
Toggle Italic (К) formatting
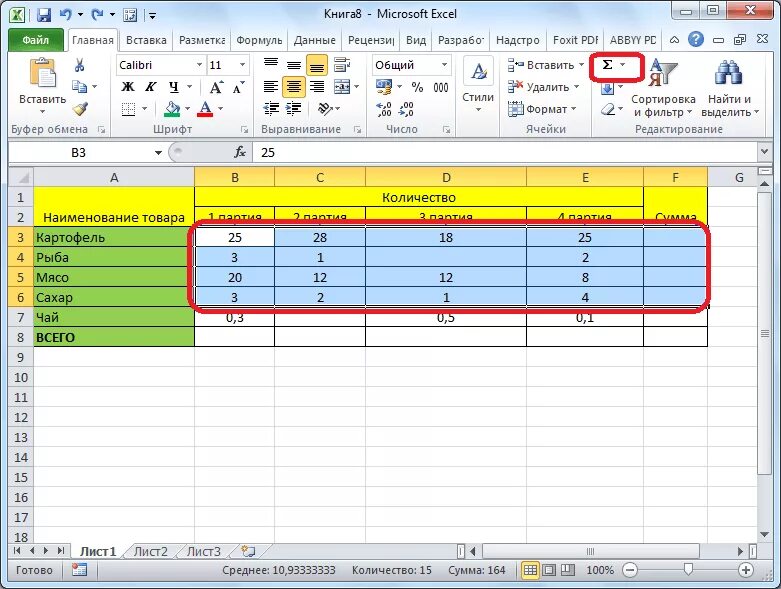pos(150,87)
